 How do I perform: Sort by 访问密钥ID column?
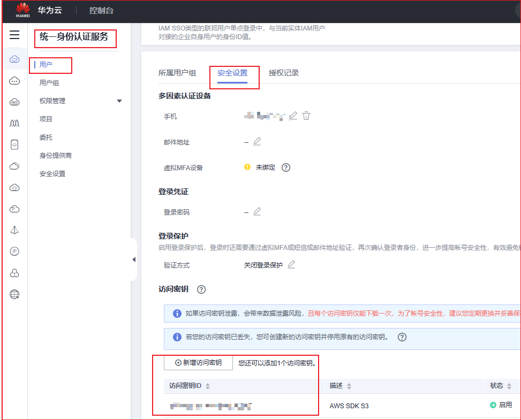[x=208, y=386]
